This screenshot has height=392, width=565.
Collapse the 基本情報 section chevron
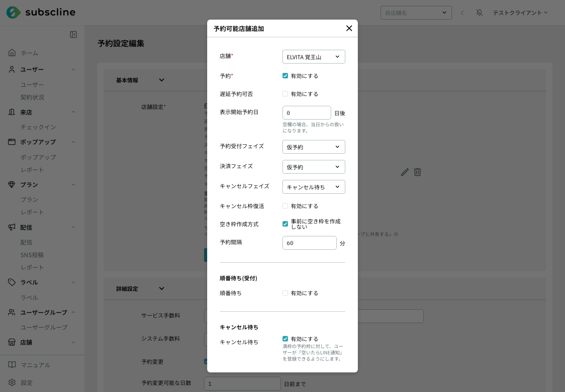click(x=162, y=80)
